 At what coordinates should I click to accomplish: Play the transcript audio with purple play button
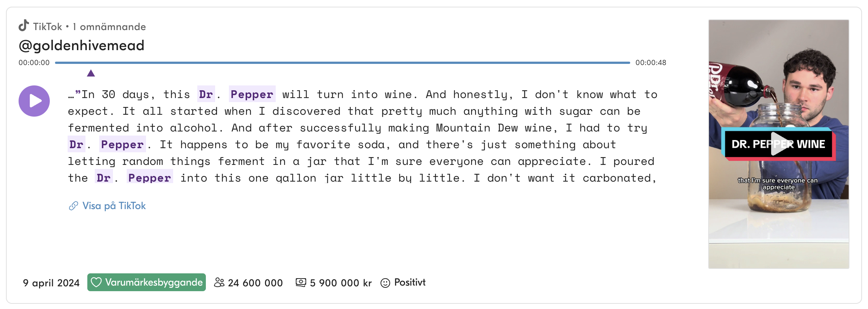[34, 101]
